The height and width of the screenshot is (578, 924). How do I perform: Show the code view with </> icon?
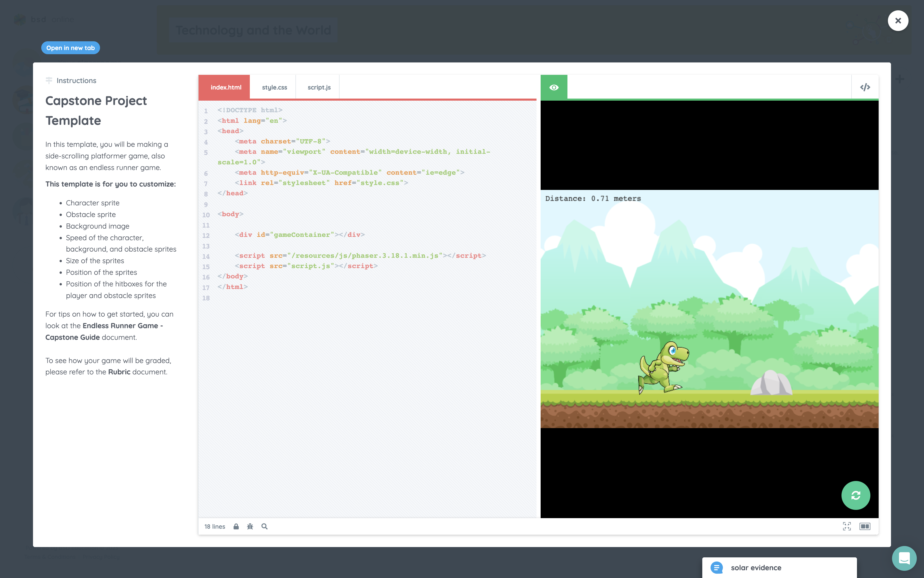865,87
